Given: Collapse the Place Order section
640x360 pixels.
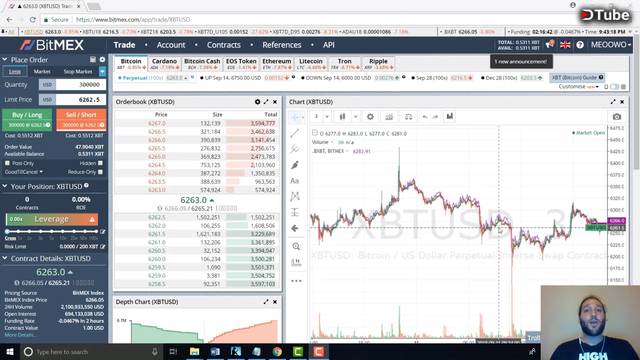Looking at the screenshot, I should point(5,60).
